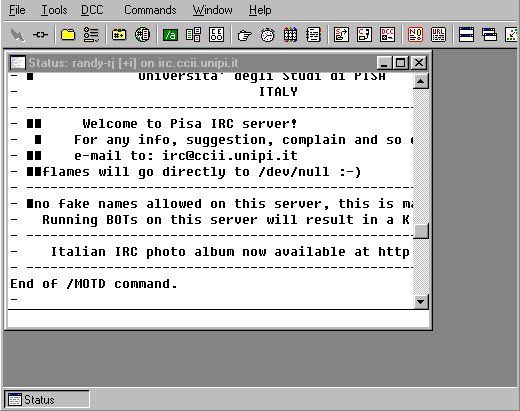Viewport: 520px width, 411px height.
Task: Minimize the Status window
Action: pyautogui.click(x=384, y=63)
